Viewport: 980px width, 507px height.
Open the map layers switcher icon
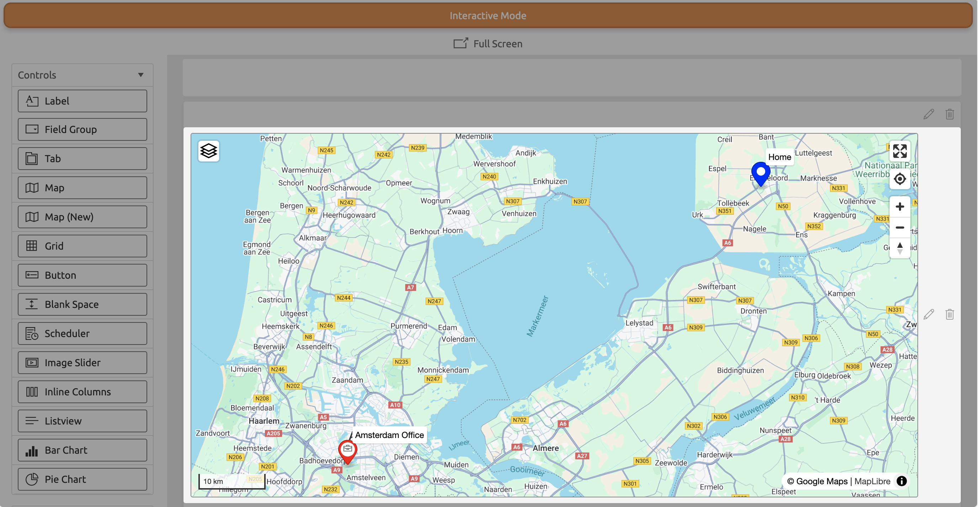coord(208,151)
